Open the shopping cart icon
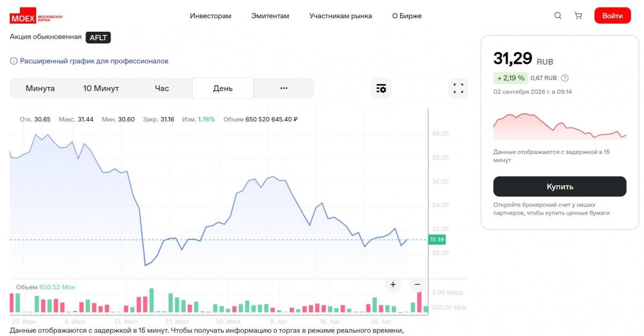Image resolution: width=644 pixels, height=336 pixels. coord(578,16)
